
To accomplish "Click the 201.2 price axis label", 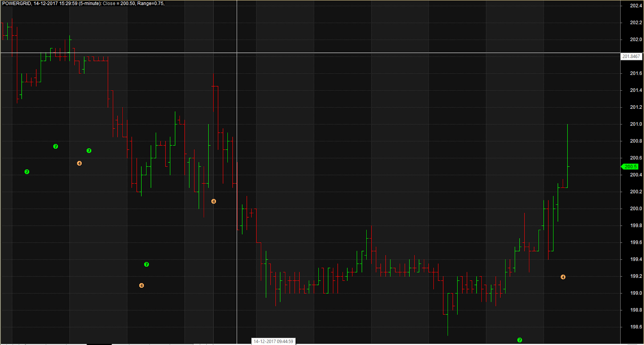I will (x=636, y=107).
